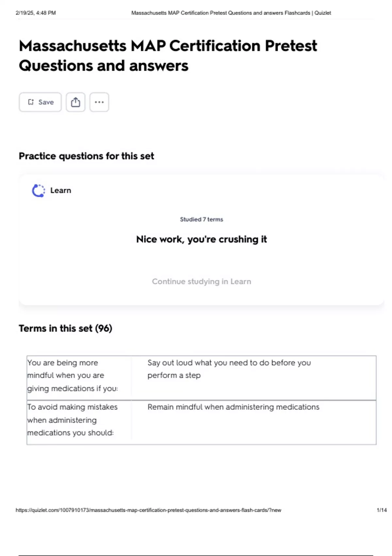Click the Nice work, you're crushing it message
This screenshot has width=392, height=556.
click(202, 239)
